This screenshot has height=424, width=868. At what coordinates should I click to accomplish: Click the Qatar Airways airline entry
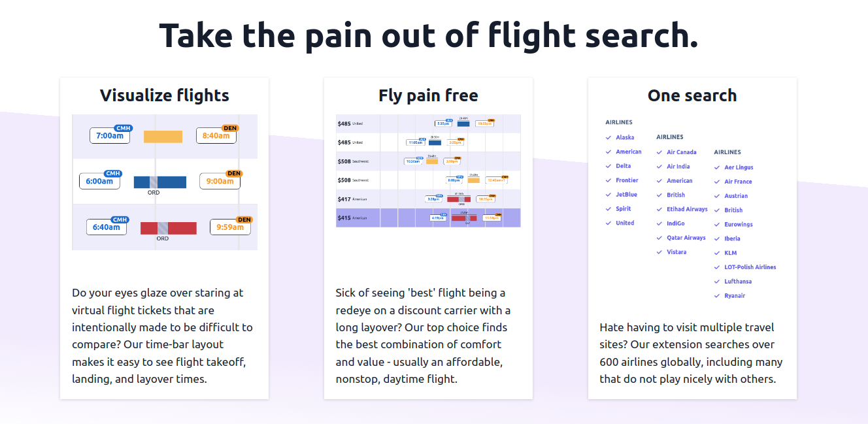point(686,238)
